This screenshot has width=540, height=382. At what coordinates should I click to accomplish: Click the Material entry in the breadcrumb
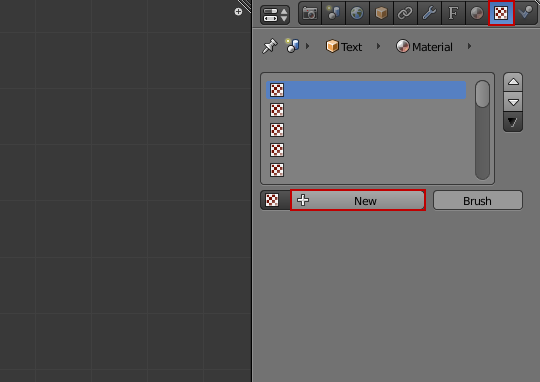click(424, 47)
